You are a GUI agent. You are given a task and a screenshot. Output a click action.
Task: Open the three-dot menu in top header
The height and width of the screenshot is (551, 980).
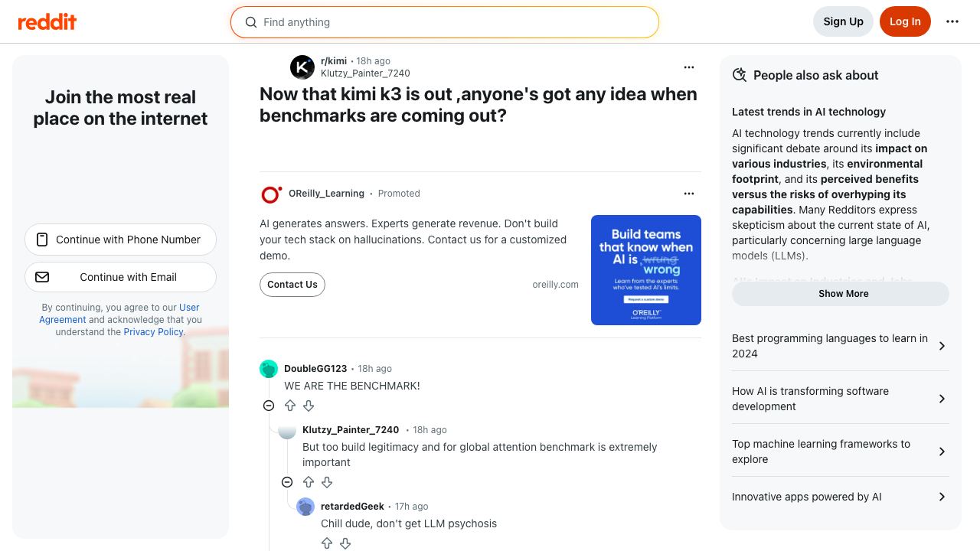pyautogui.click(x=952, y=21)
